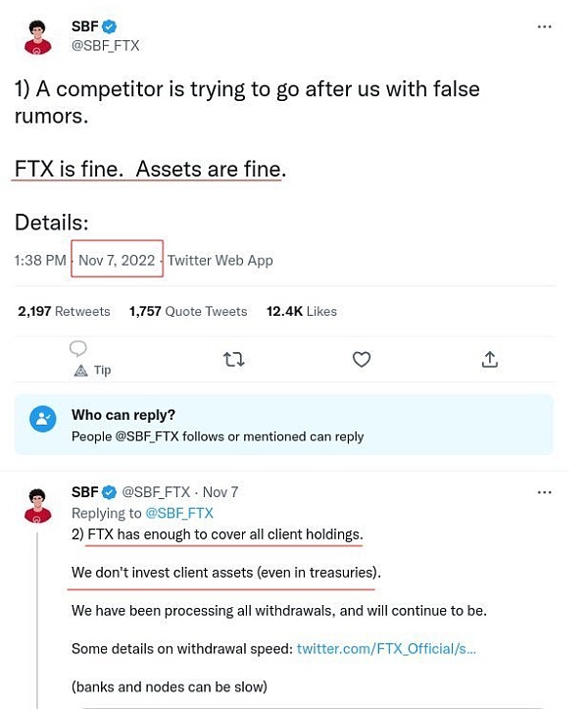Click the Nov 7, 2022 date link
Viewport: 588px width, 709px height.
(x=117, y=260)
